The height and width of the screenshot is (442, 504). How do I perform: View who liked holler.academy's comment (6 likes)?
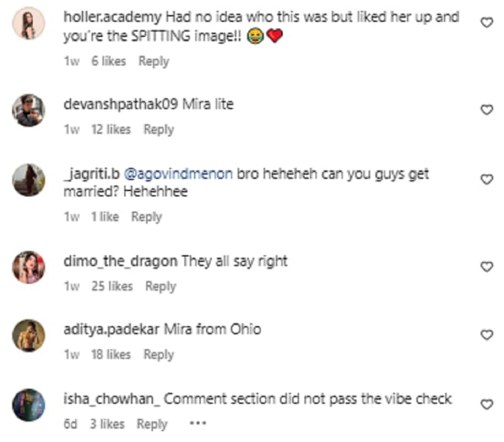click(108, 61)
